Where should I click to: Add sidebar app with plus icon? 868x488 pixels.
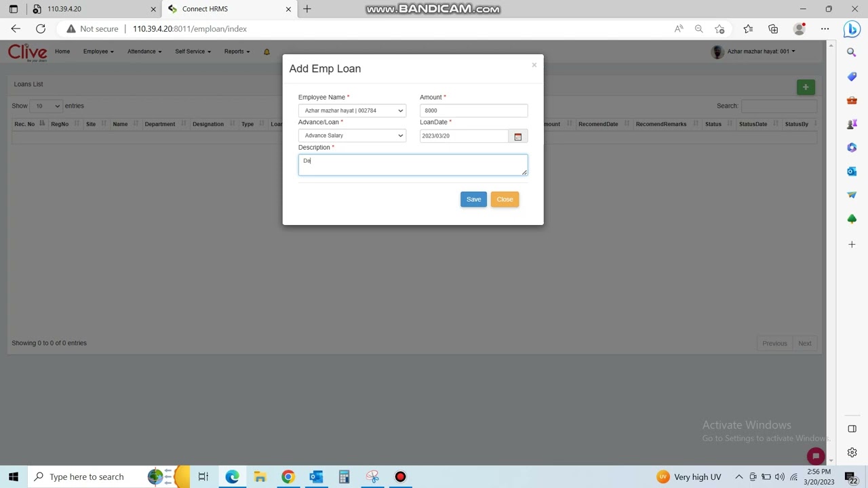pos(852,244)
